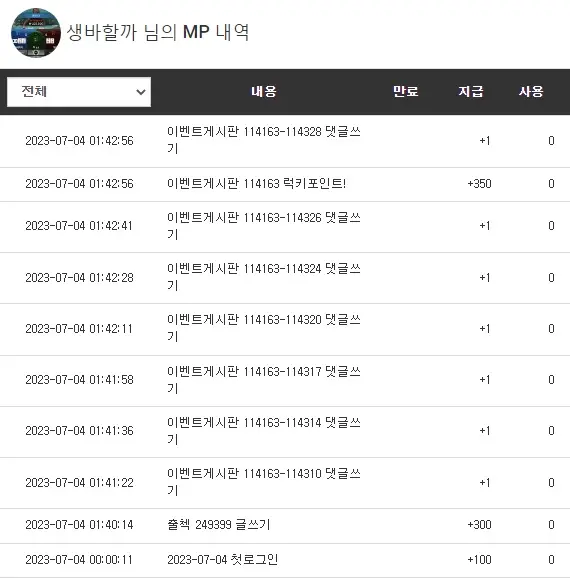
Task: Click the 내용 column header
Action: click(x=264, y=91)
